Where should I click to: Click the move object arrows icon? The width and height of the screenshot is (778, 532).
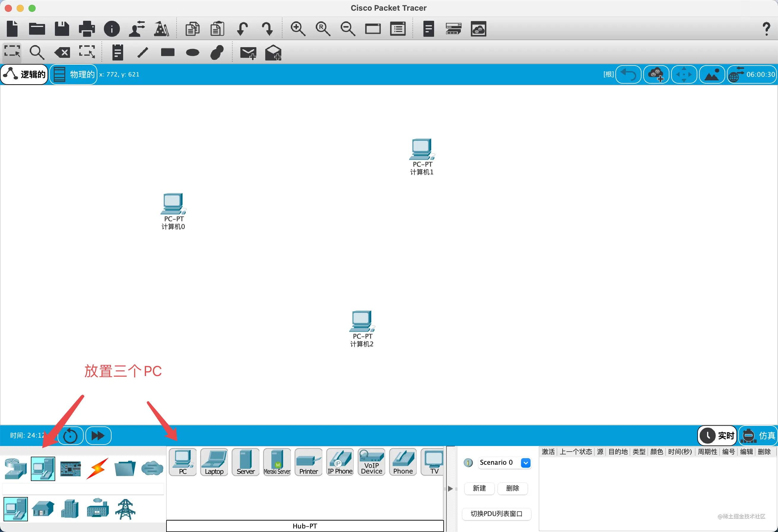click(684, 74)
